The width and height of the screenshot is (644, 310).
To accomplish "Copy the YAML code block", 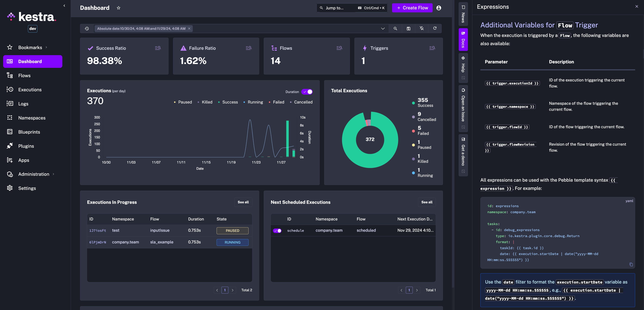I will [631, 264].
